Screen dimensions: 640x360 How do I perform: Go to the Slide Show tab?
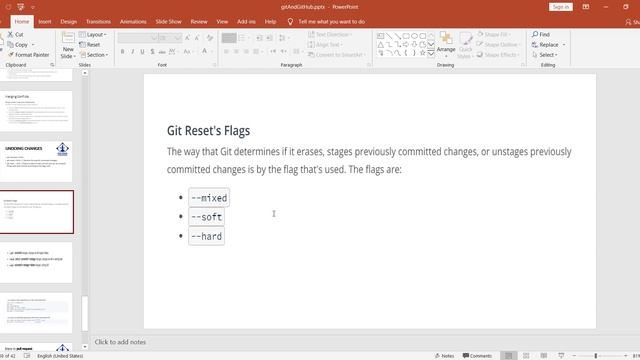[168, 22]
